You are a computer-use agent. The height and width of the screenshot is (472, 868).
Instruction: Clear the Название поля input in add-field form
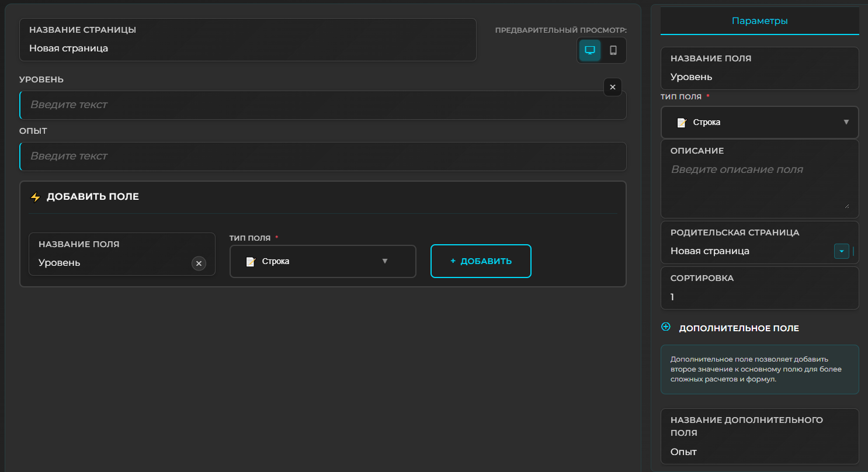(x=199, y=263)
